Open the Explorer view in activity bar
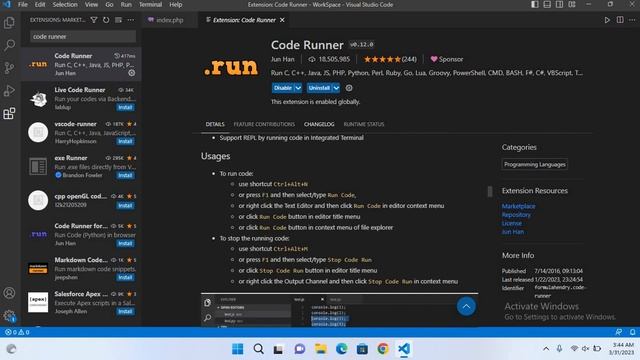 [9, 22]
